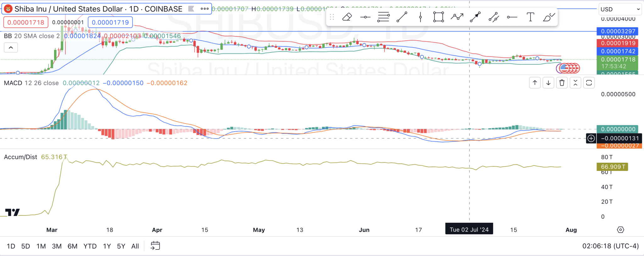The height and width of the screenshot is (256, 644).
Task: Delete the MACD pane
Action: click(x=562, y=83)
